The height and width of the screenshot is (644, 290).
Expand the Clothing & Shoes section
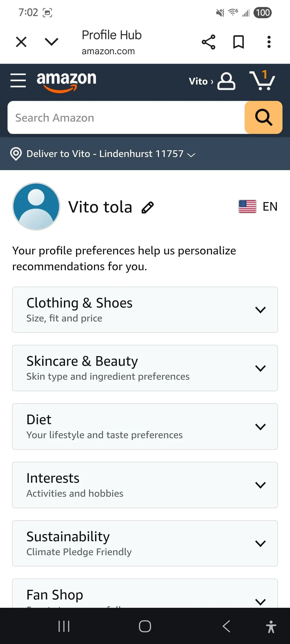tap(145, 310)
